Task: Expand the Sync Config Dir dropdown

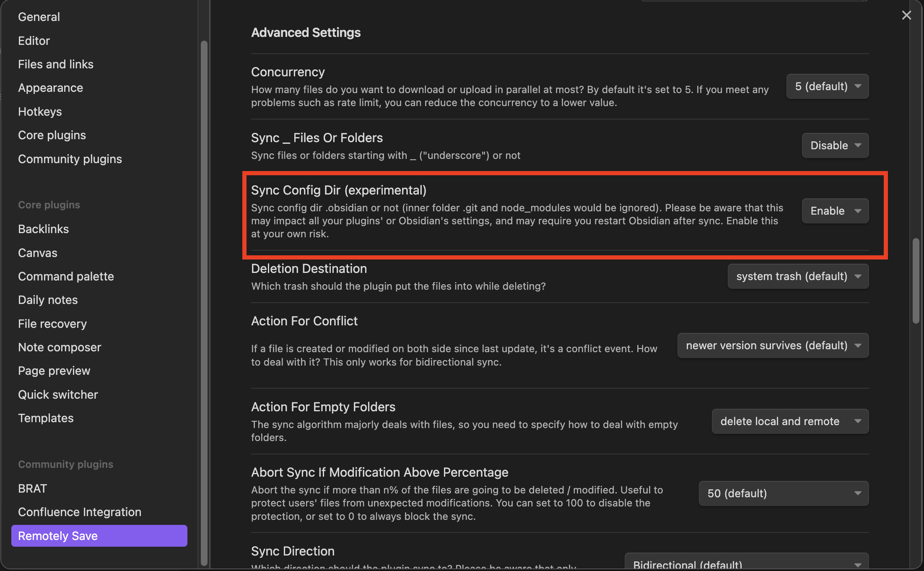Action: (x=835, y=211)
